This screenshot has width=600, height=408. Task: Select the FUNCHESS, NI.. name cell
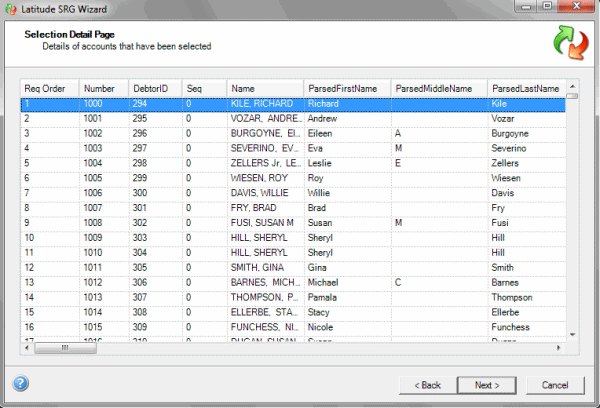point(266,328)
